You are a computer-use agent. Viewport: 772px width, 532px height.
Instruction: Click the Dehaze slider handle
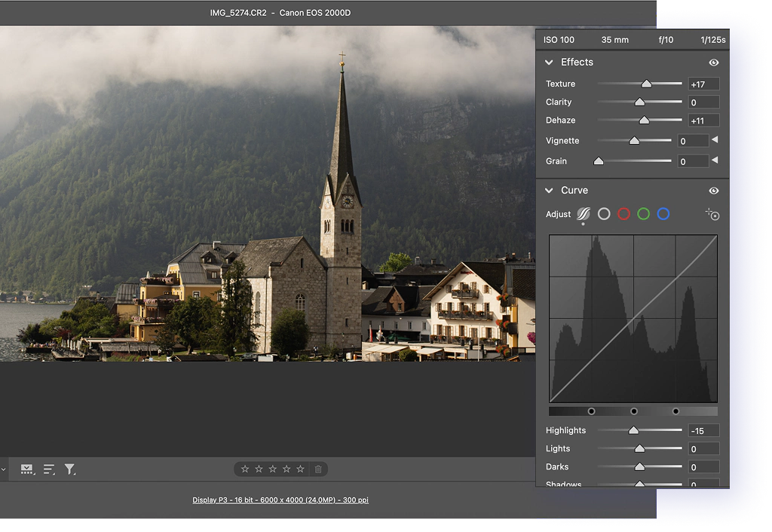(644, 120)
